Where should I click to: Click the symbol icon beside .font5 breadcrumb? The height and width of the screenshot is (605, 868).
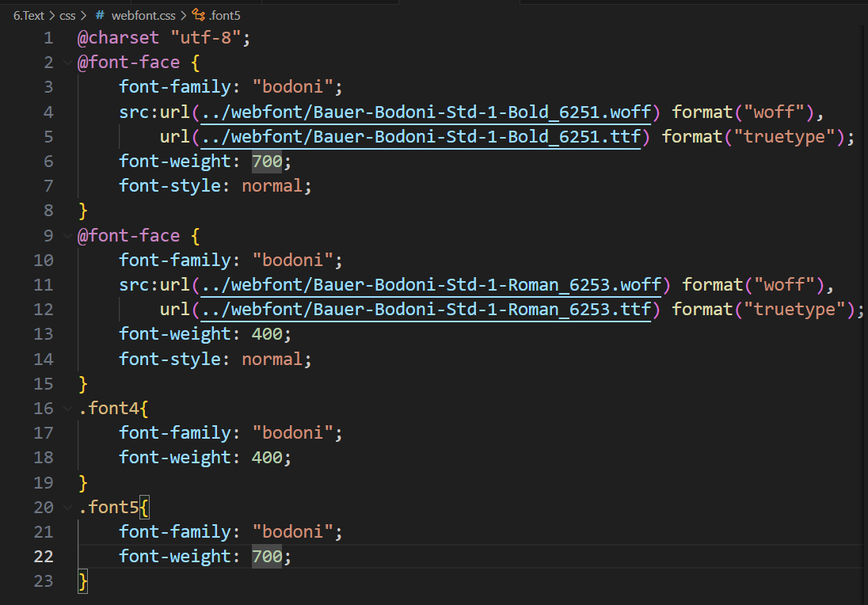pyautogui.click(x=199, y=15)
